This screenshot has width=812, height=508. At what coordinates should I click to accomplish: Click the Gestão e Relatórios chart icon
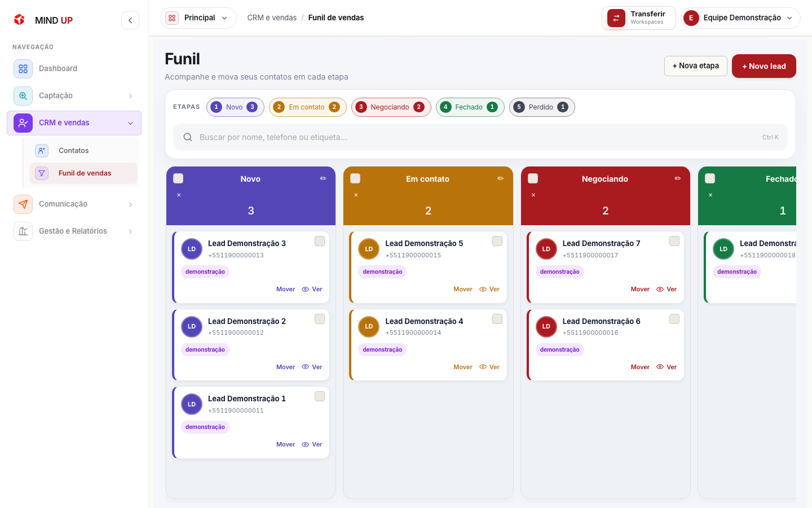pyautogui.click(x=23, y=231)
